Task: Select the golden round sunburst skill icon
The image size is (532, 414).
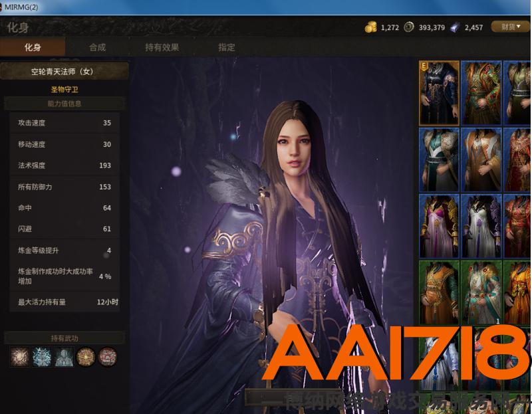Action: [86, 357]
